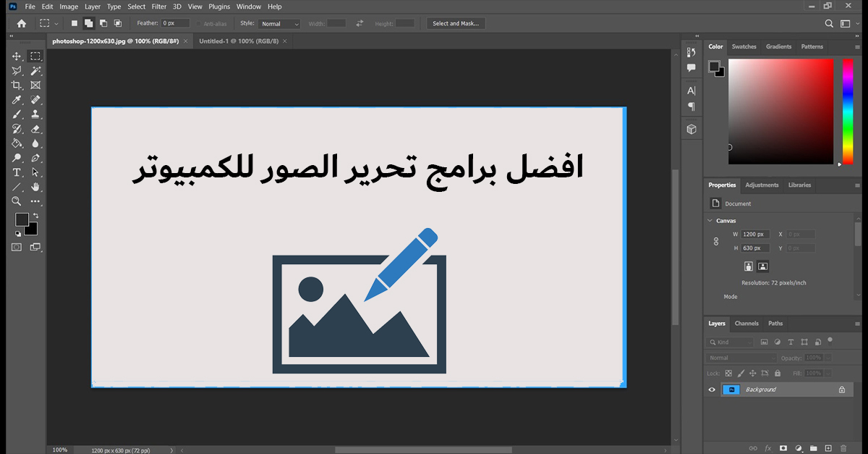This screenshot has height=454, width=868.
Task: Select the Horizontal Type tool
Action: point(17,172)
